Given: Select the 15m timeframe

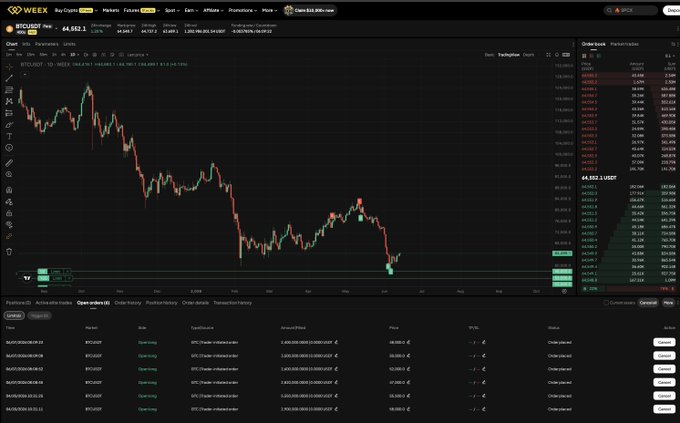Looking at the screenshot, I should coord(30,55).
